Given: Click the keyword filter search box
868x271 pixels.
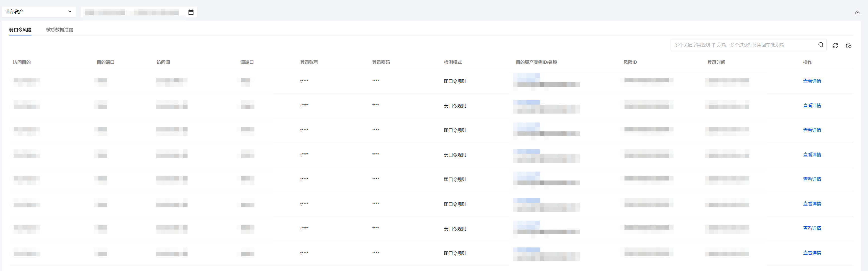Looking at the screenshot, I should [741, 45].
